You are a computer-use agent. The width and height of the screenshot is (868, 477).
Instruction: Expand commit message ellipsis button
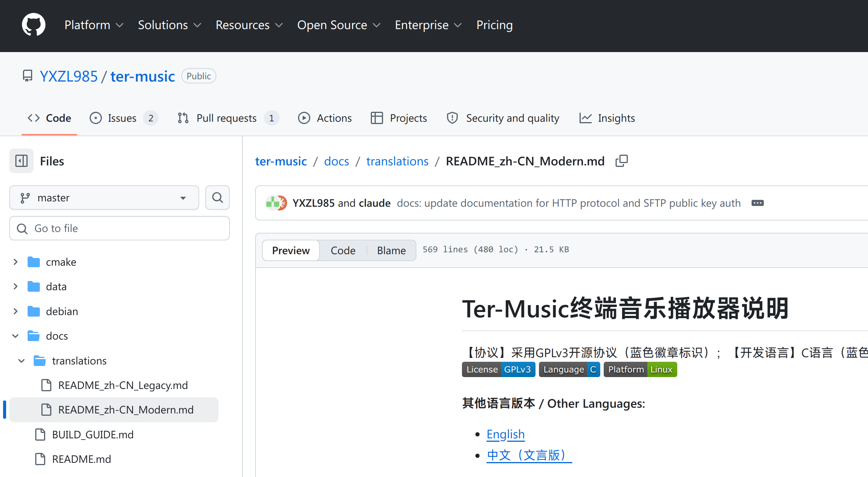coord(757,203)
